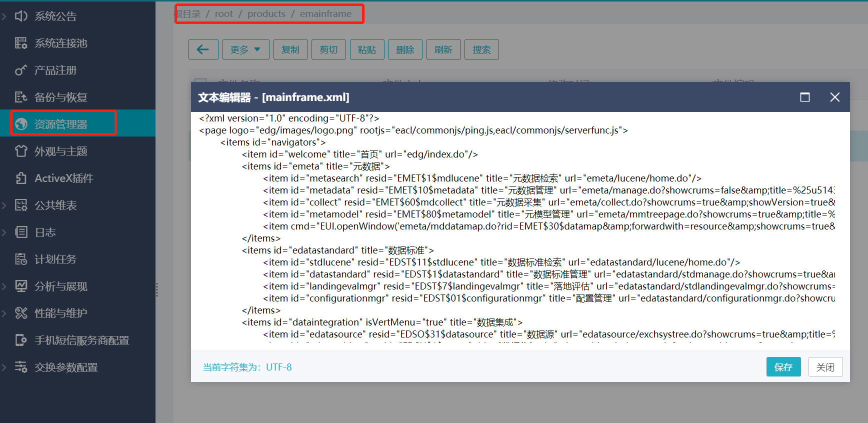Image resolution: width=868 pixels, height=423 pixels.
Task: Click the 资源管理器 globe icon
Action: pos(21,124)
